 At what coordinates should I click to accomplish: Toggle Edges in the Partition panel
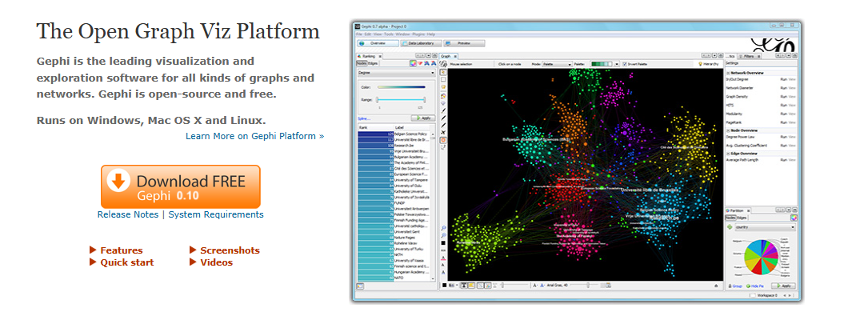click(742, 218)
